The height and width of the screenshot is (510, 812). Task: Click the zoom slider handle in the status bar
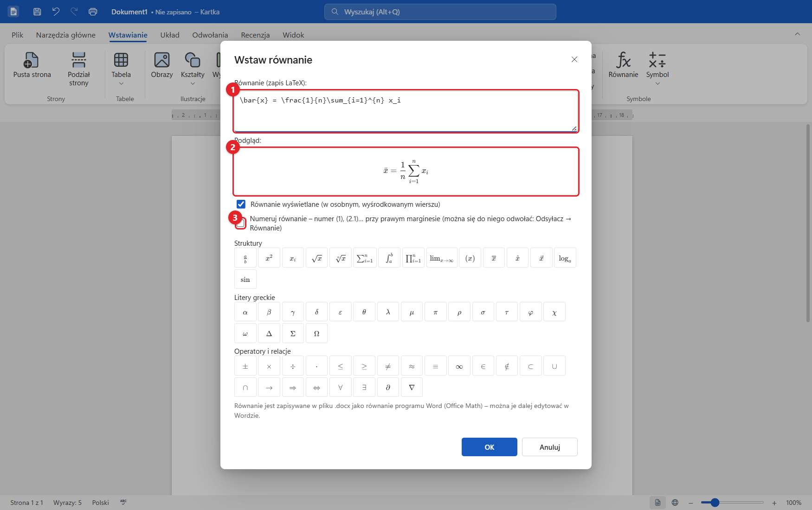715,503
